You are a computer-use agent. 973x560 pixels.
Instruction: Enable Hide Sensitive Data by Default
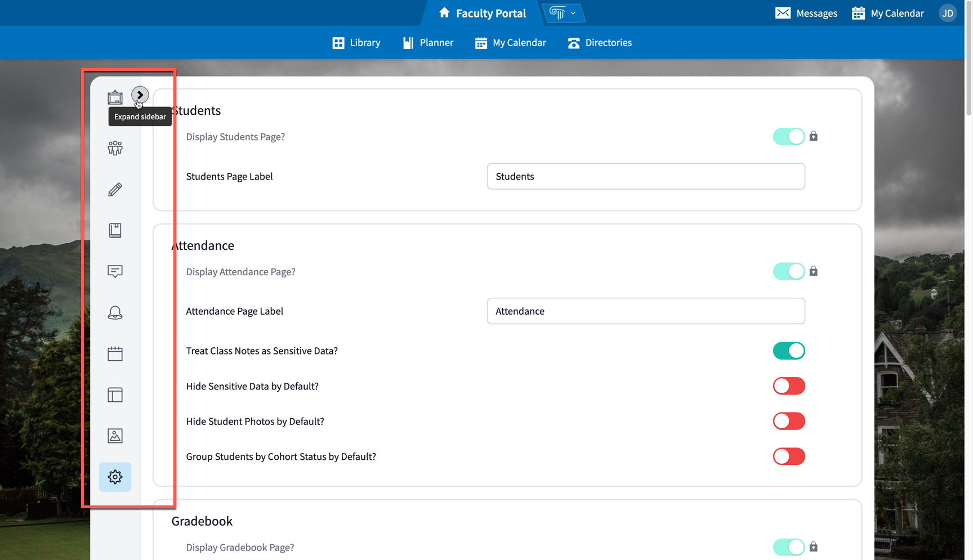pos(789,386)
